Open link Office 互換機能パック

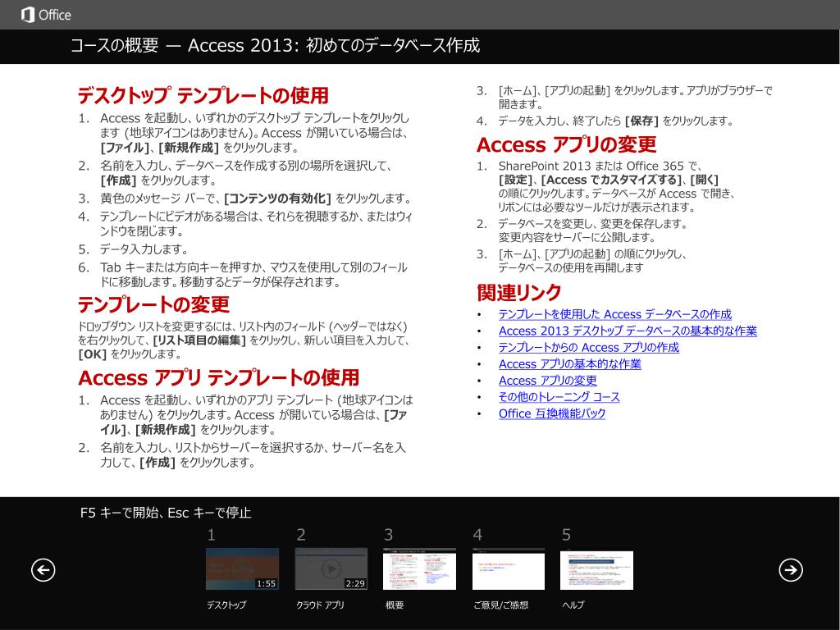tap(552, 413)
